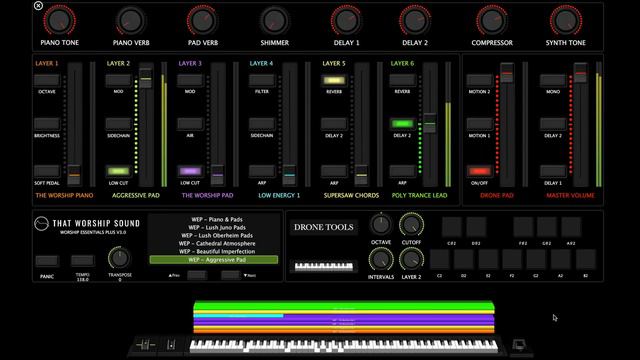Disable Layer 2 Low Cut
This screenshot has width=640, height=360.
(118, 171)
